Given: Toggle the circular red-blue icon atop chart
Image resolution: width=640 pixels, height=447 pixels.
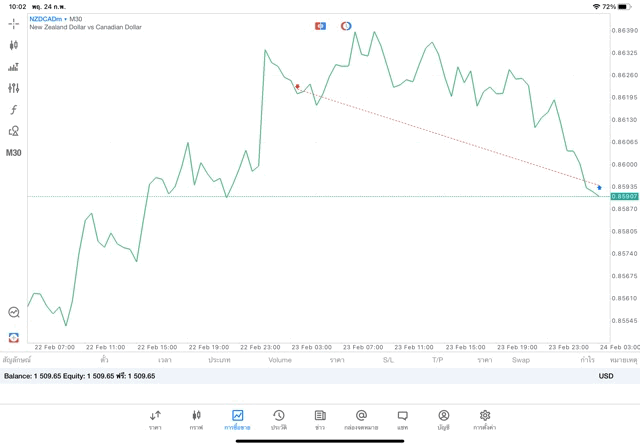Looking at the screenshot, I should pos(346,26).
